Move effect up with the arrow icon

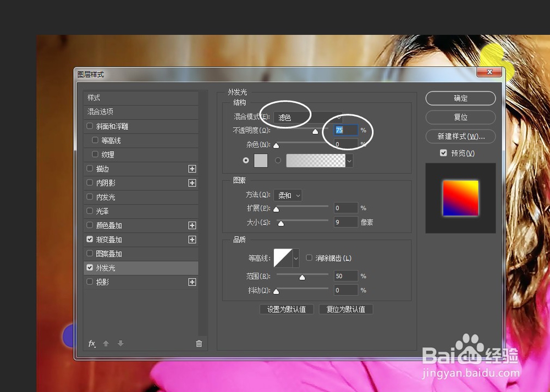[106, 344]
